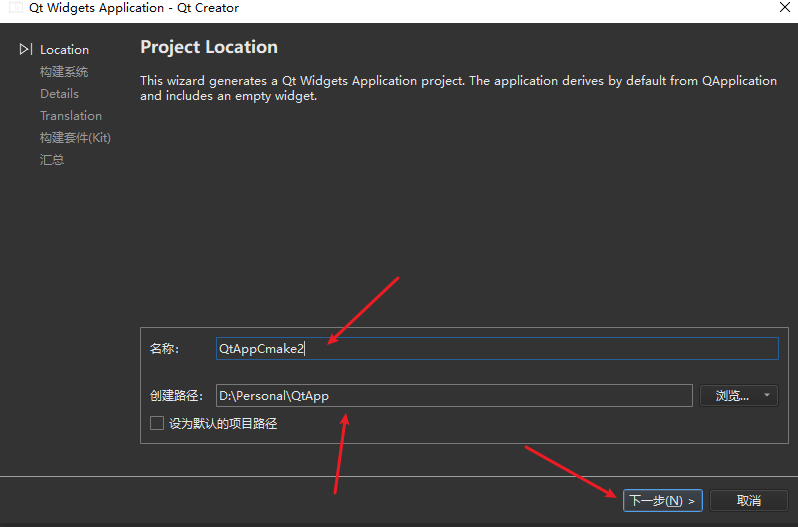Click the Project Location heading
The height and width of the screenshot is (527, 798).
coord(209,47)
